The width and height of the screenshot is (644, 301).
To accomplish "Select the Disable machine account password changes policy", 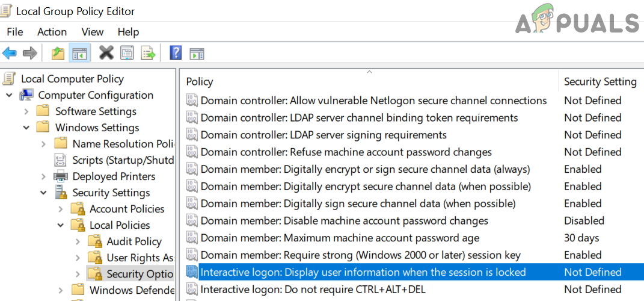I will 344,221.
